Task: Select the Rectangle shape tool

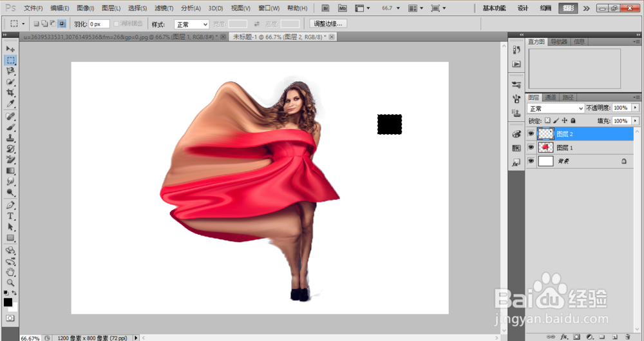Action: 10,238
